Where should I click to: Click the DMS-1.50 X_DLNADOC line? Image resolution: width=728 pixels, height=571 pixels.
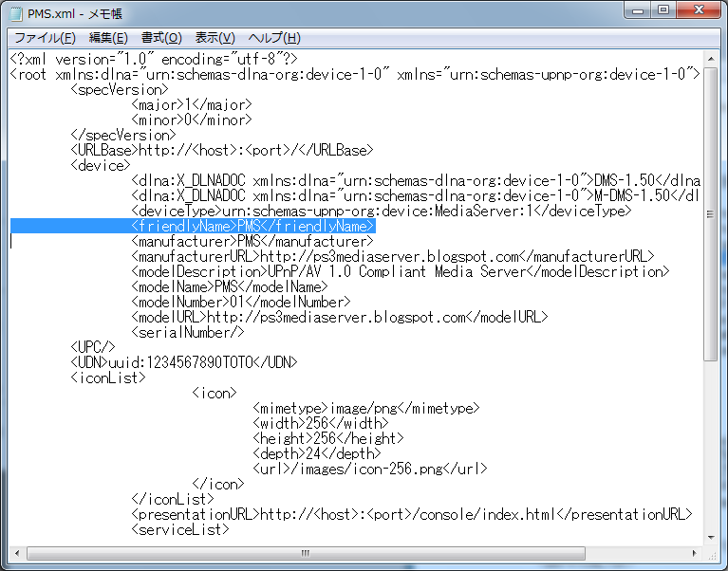(x=416, y=181)
